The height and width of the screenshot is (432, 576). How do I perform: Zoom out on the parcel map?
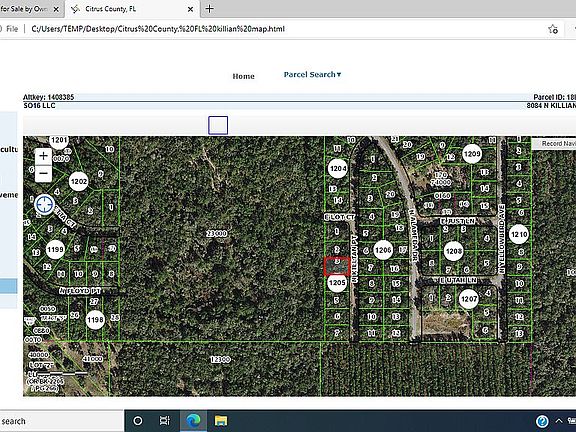pos(43,173)
